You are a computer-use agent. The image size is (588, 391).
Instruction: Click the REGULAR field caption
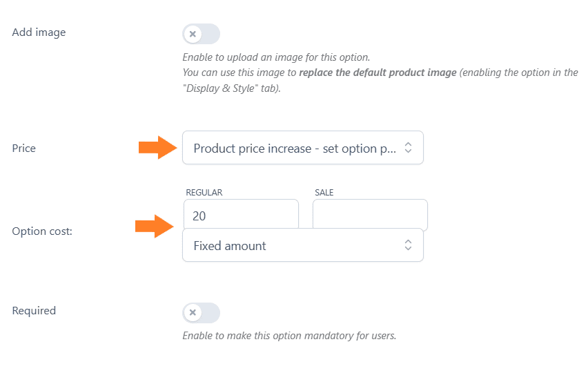(204, 193)
